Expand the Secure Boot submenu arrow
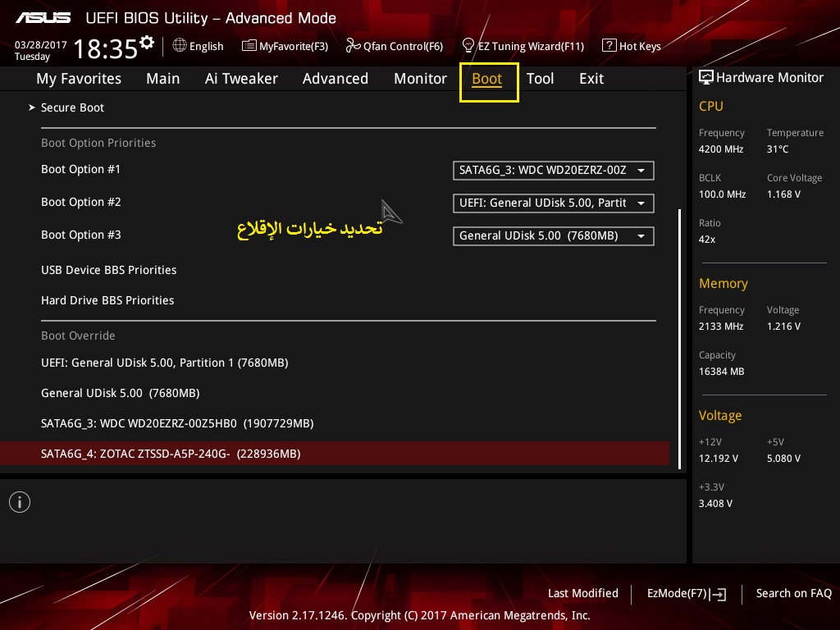This screenshot has width=840, height=630. (32, 107)
